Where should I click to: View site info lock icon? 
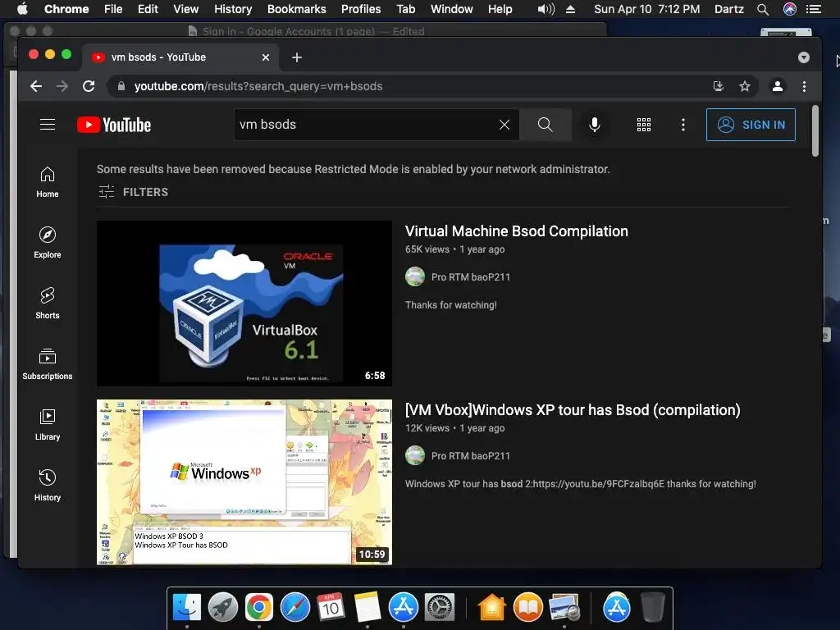[x=121, y=86]
